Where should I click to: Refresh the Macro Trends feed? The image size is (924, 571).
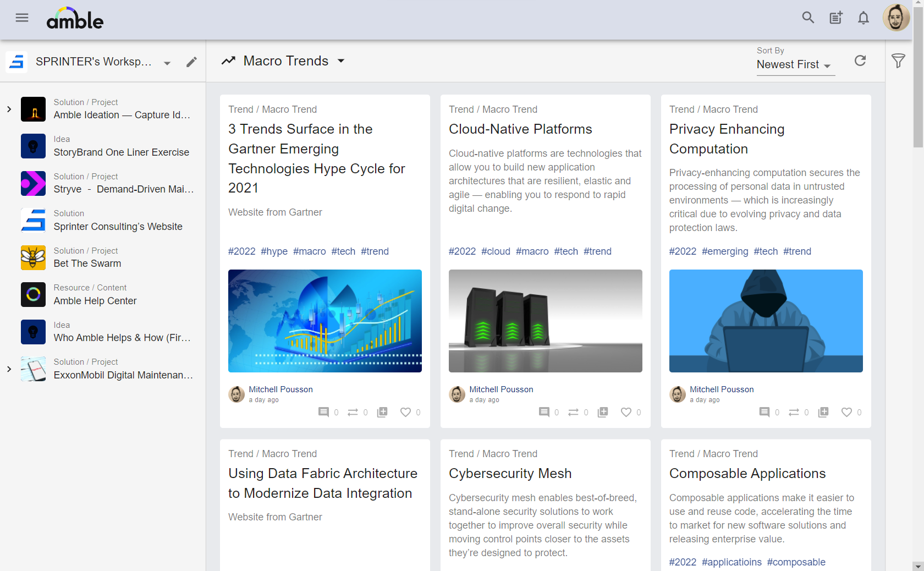point(860,61)
